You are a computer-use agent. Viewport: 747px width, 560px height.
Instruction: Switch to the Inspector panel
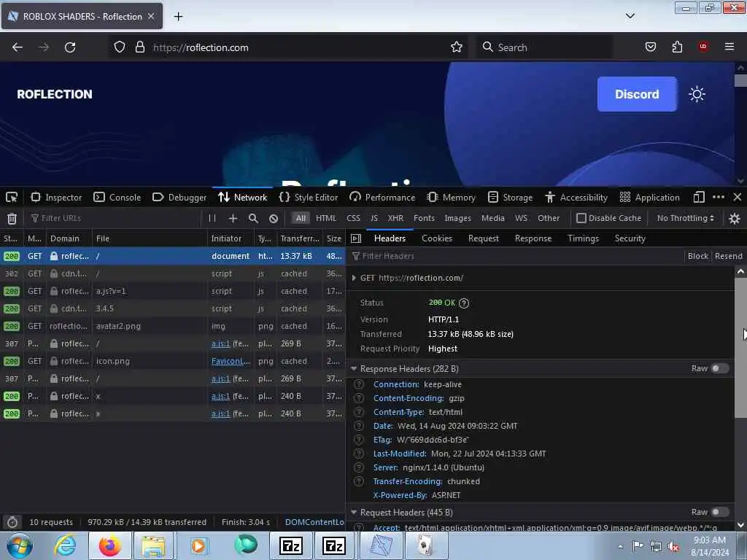coord(56,197)
